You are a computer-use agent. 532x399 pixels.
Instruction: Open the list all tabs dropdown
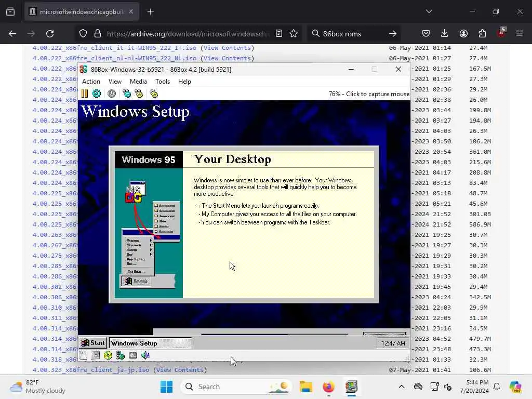coord(429,11)
